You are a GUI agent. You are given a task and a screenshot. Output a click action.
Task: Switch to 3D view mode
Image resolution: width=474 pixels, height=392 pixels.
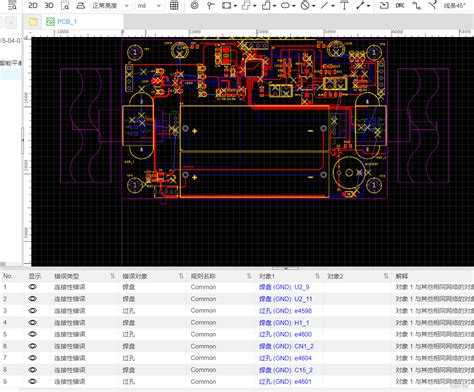click(49, 5)
